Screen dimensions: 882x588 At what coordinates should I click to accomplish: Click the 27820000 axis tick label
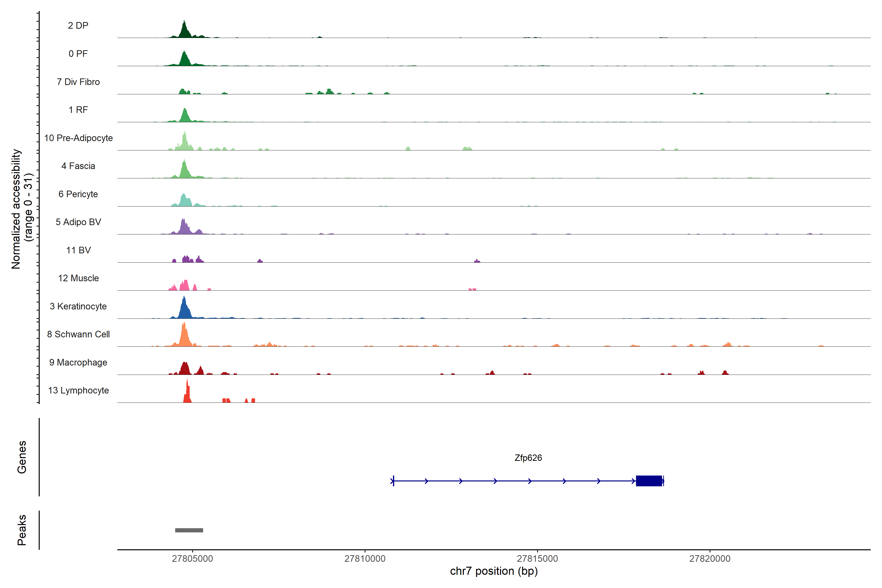(710, 558)
